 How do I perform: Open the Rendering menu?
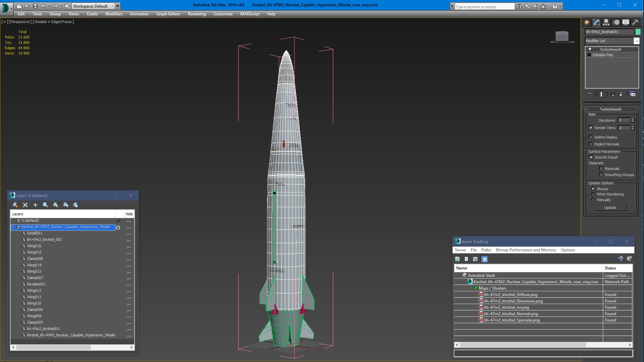[x=197, y=14]
